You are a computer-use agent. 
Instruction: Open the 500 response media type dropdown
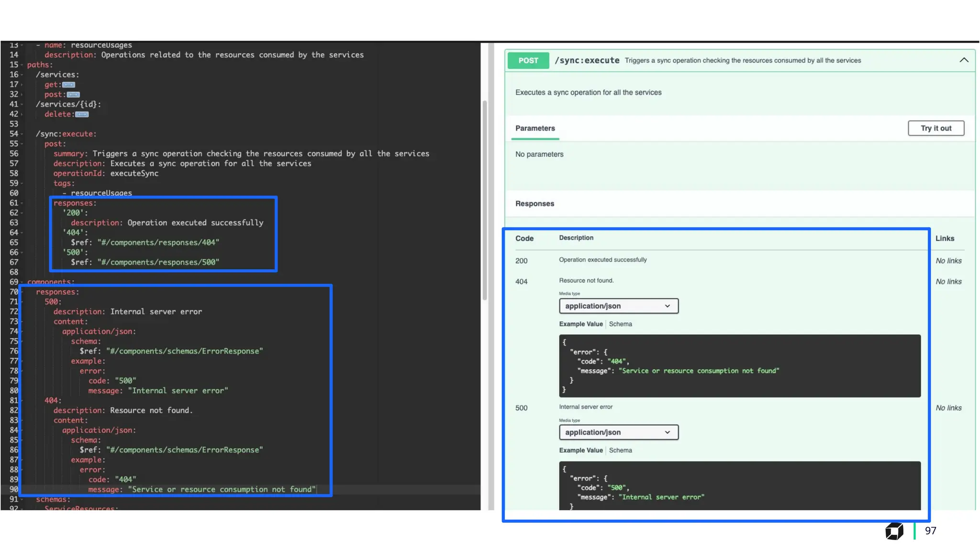618,432
